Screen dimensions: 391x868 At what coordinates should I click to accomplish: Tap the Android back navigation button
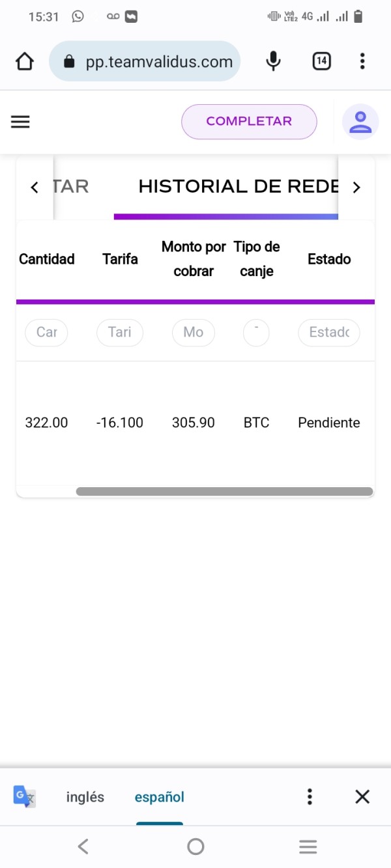(83, 847)
